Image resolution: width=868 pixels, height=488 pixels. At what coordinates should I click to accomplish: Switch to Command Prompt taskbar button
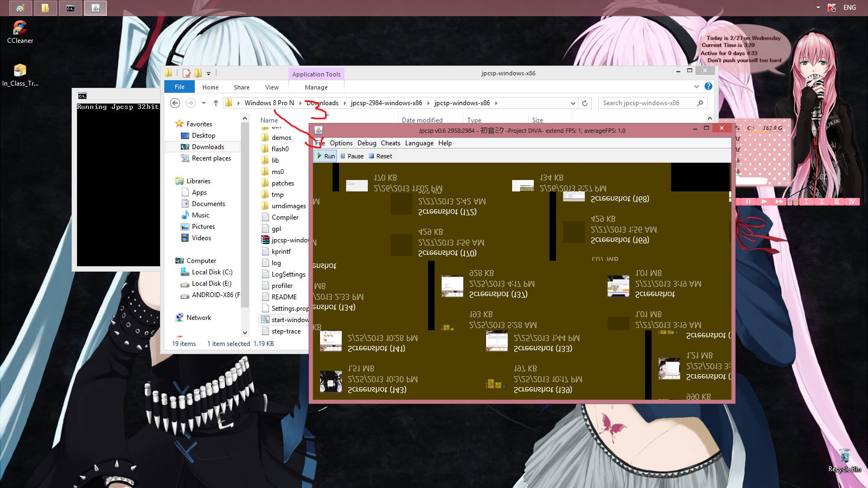71,8
